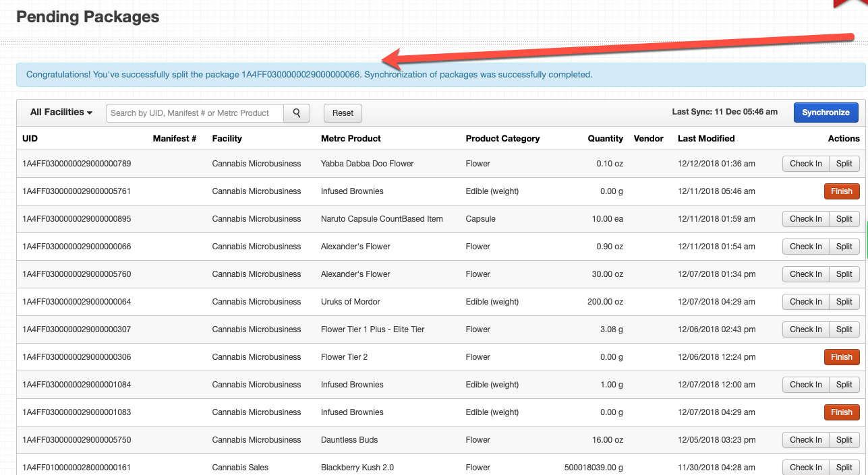Finish the Infused Brownies package ending 5761

[841, 191]
